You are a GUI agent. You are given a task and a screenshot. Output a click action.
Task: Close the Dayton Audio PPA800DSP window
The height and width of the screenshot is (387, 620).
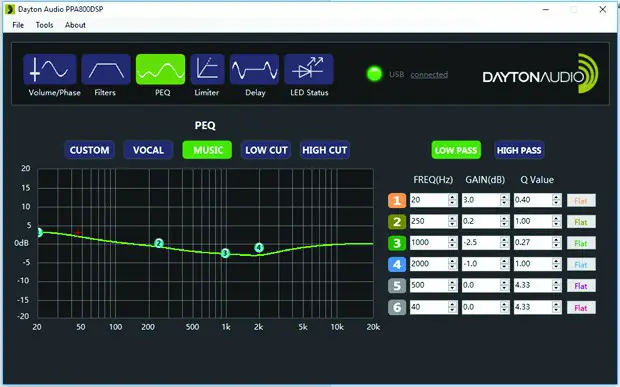tap(602, 9)
